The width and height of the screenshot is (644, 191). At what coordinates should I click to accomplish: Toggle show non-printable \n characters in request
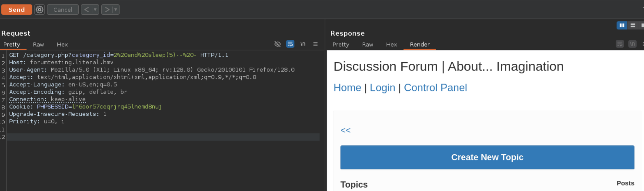pyautogui.click(x=303, y=44)
